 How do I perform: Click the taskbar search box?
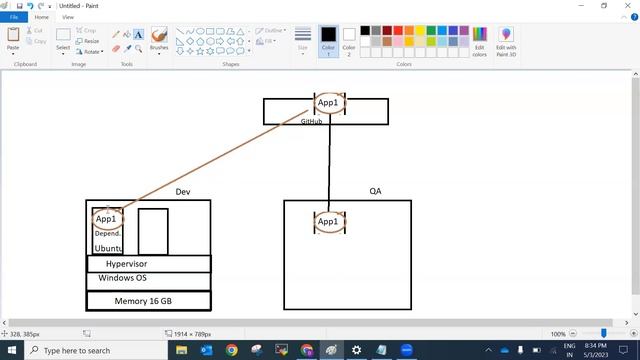(96, 350)
